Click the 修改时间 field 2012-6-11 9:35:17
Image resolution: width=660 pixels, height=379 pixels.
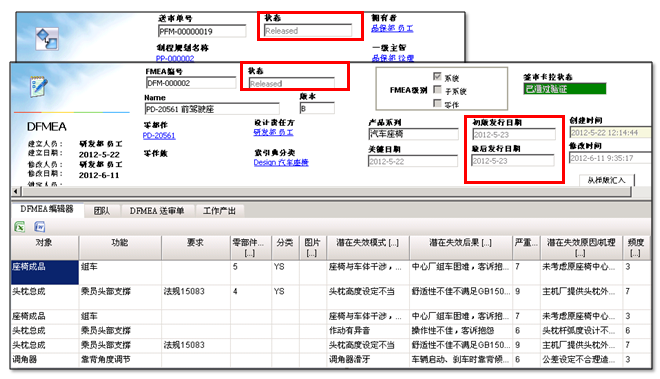(610, 158)
